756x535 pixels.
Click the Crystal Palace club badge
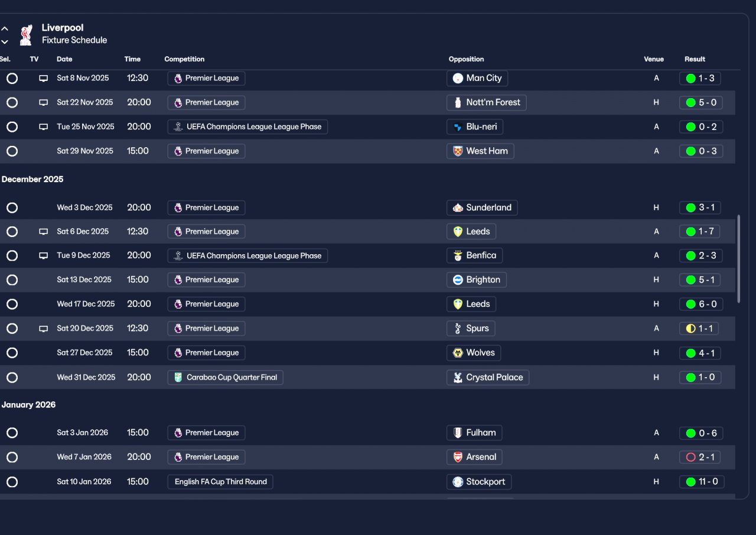[x=458, y=377]
